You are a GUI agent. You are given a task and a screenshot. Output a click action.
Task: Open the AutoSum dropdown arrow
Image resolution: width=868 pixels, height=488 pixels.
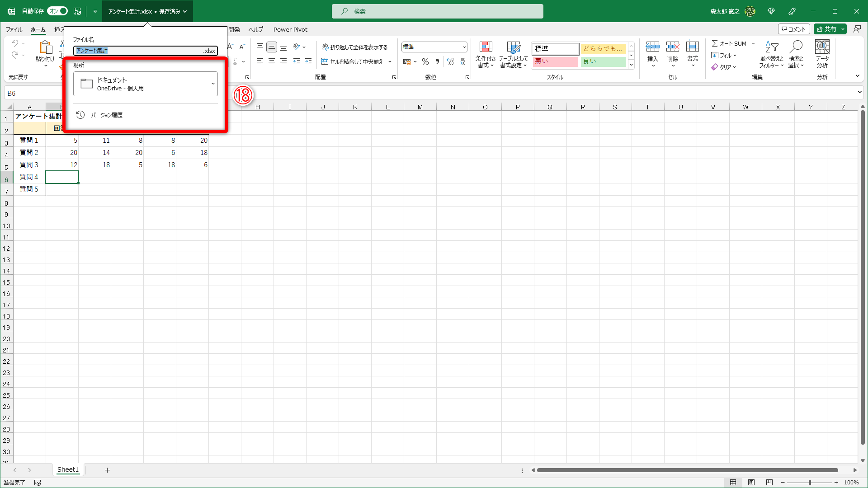[753, 44]
